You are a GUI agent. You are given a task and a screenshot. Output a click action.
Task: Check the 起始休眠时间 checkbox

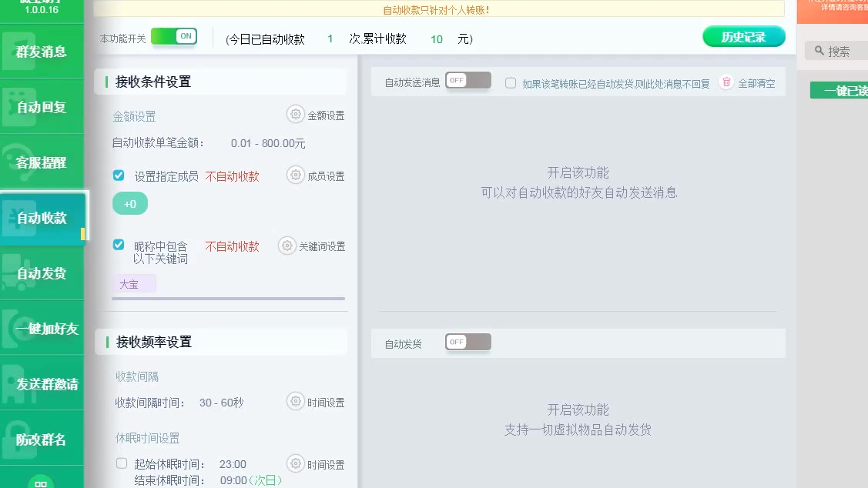pyautogui.click(x=122, y=463)
